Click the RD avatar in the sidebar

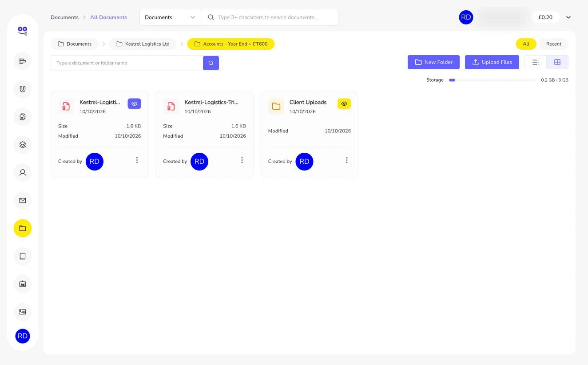click(23, 336)
